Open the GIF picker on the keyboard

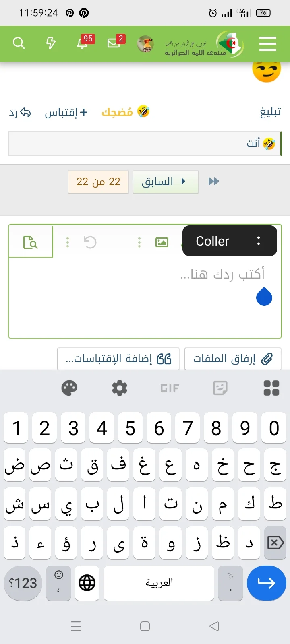click(x=170, y=388)
